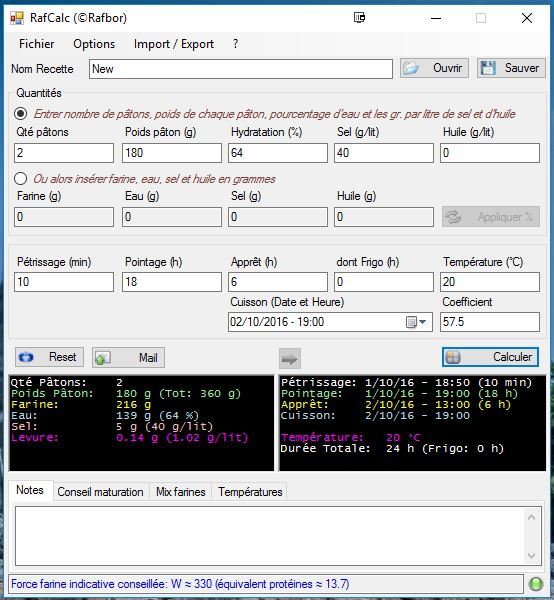Click the Coefficient field showing 57.5
554x600 pixels.
pyautogui.click(x=490, y=322)
